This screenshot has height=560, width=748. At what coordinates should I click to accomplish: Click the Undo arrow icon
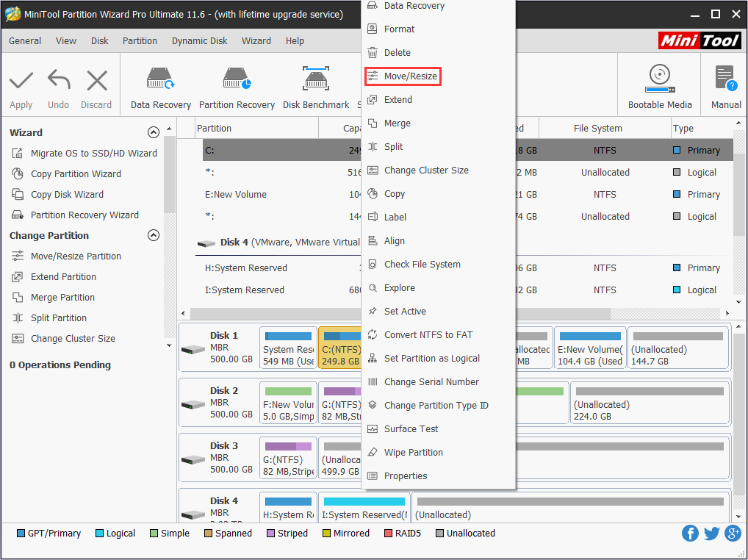pyautogui.click(x=59, y=79)
